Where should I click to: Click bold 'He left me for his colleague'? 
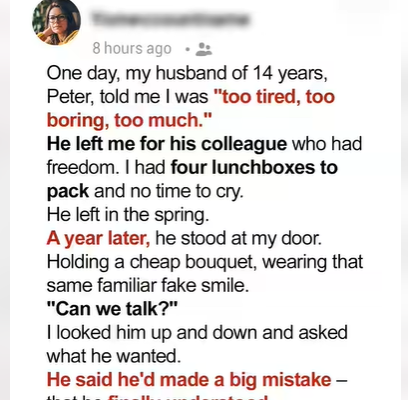click(167, 144)
